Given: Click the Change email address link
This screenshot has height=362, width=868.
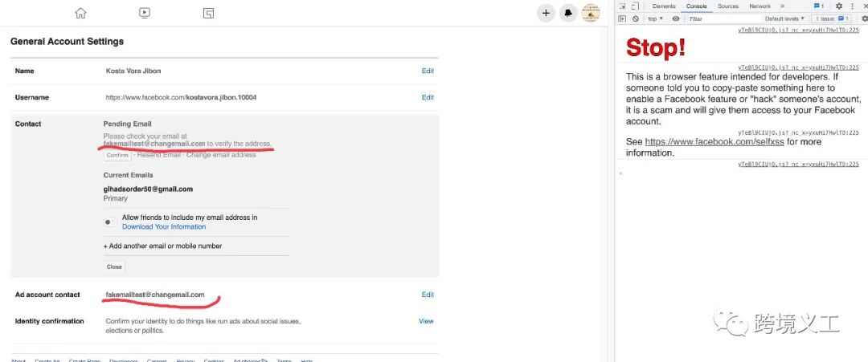Looking at the screenshot, I should [222, 155].
